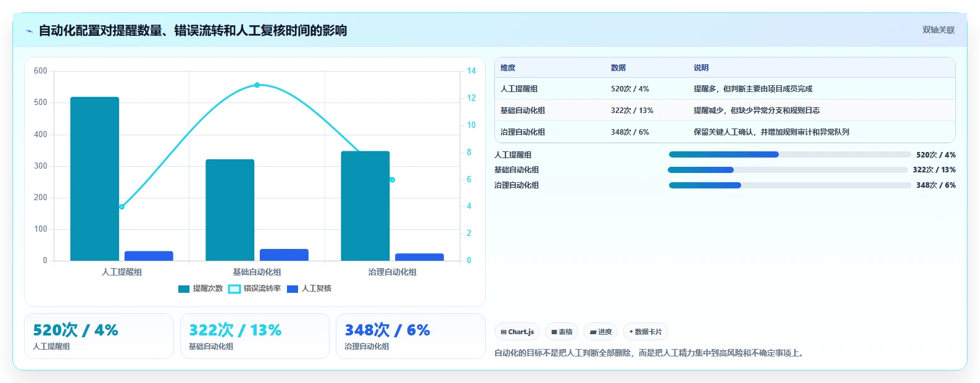Click the 人工复核 bar for 基础自动化组
Viewport: 980px width, 383px height.
284,255
